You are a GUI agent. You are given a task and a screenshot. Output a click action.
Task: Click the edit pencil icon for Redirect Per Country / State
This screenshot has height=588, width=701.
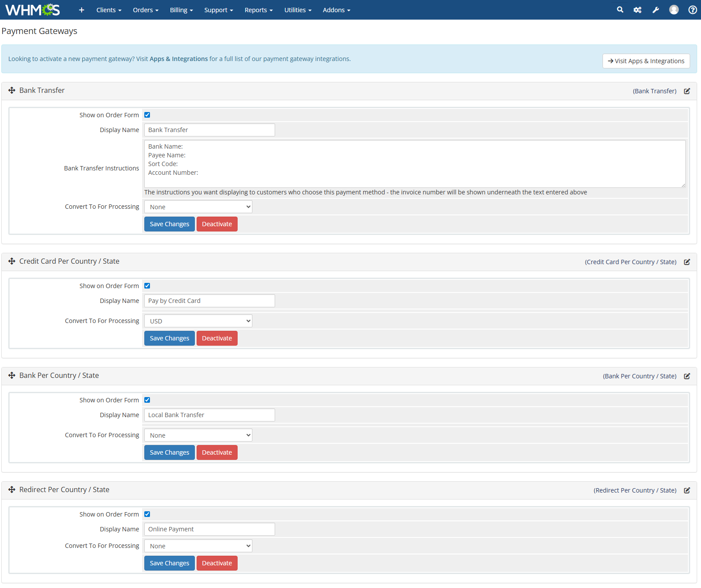click(687, 490)
